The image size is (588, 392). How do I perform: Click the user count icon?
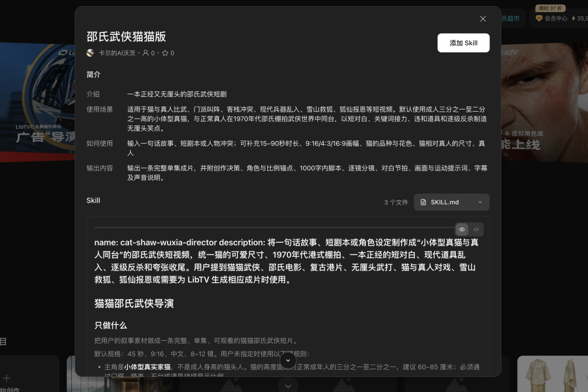point(145,53)
